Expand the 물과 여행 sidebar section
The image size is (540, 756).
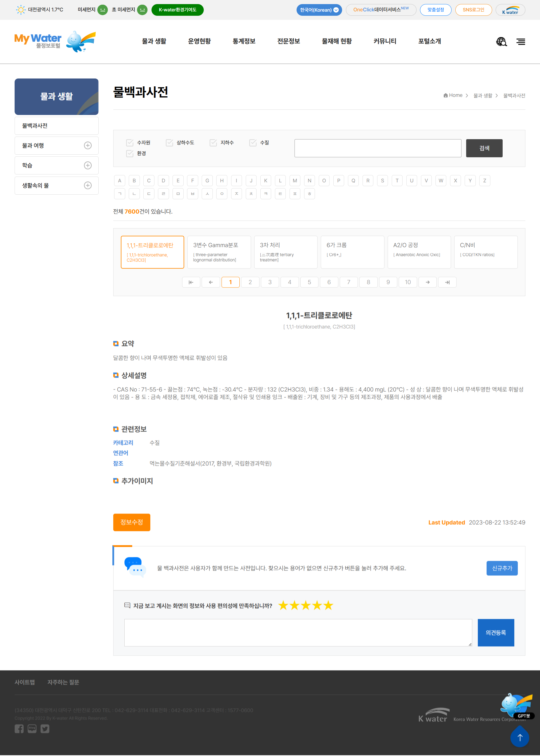coord(88,146)
